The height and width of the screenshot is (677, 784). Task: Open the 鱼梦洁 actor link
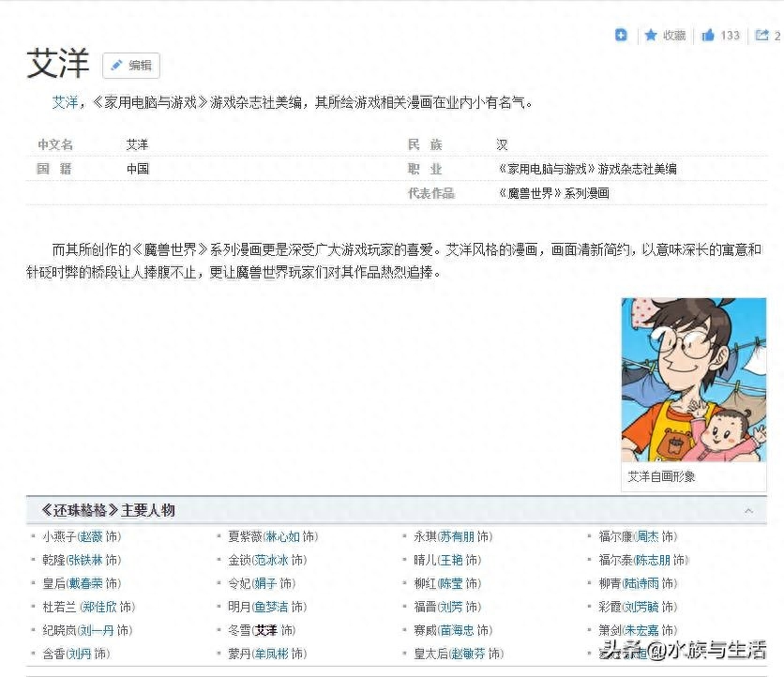pyautogui.click(x=272, y=607)
